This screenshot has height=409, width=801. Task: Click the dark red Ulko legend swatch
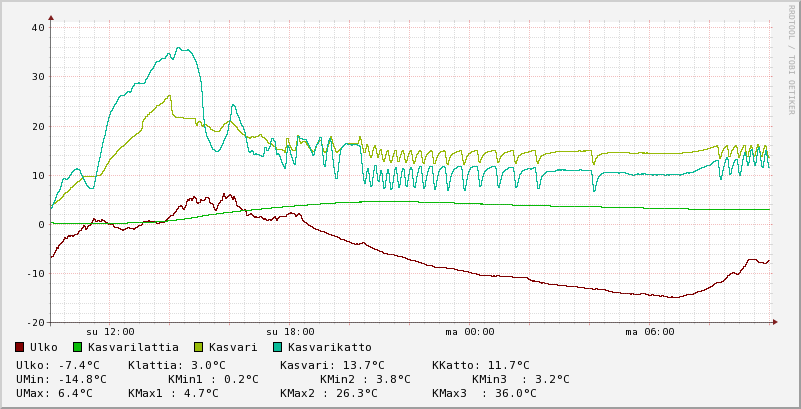coord(20,347)
